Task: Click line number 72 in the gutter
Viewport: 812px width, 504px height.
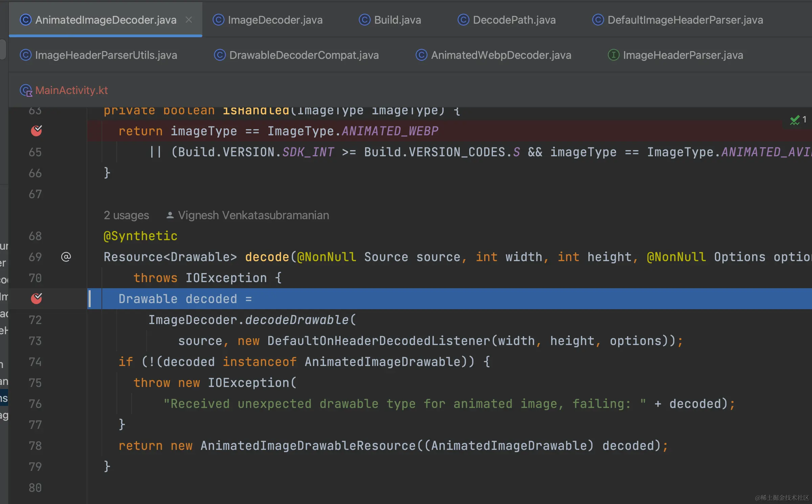Action: [x=35, y=320]
